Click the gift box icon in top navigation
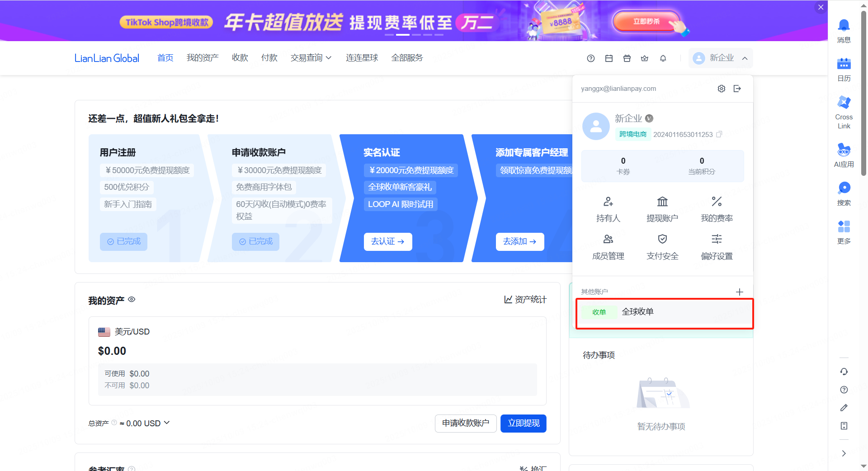The image size is (868, 471). click(627, 58)
